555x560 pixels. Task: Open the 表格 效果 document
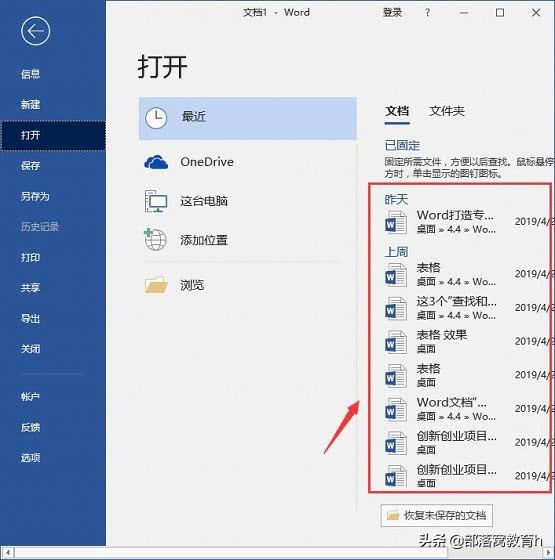pyautogui.click(x=461, y=341)
